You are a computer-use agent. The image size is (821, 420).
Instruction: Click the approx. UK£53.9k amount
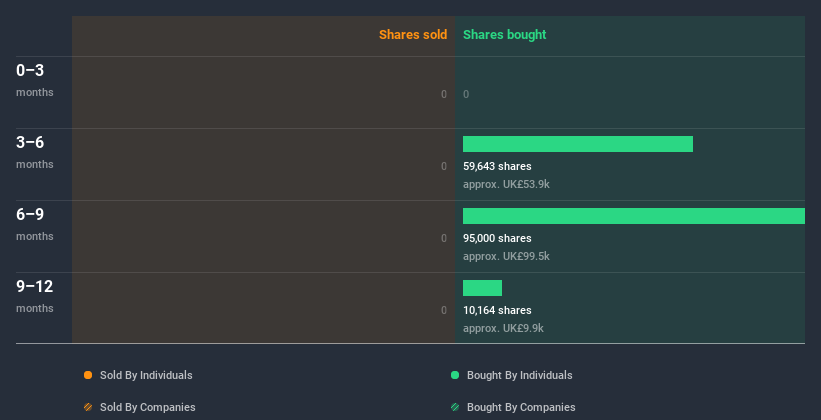pyautogui.click(x=506, y=184)
